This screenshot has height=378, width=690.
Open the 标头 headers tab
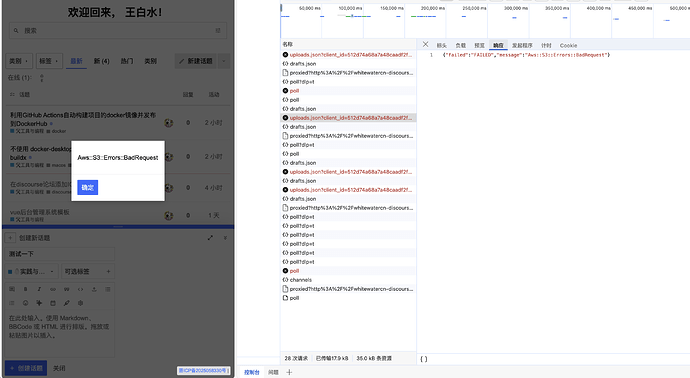442,45
